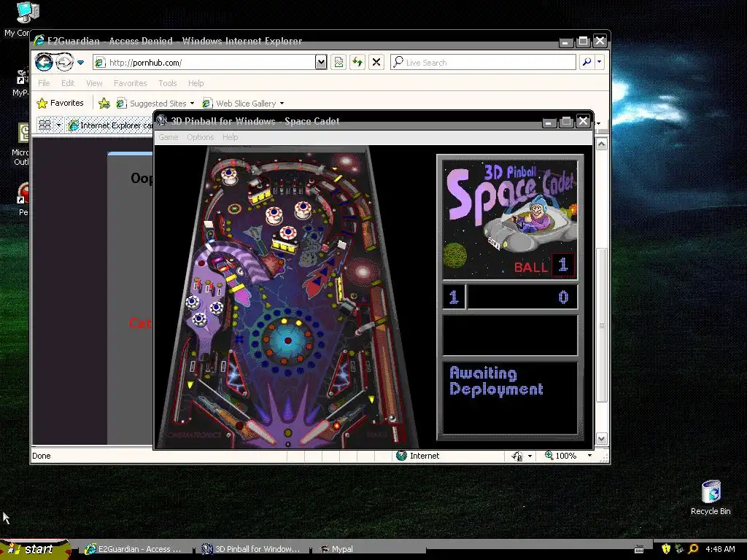Viewport: 747px width, 560px height.
Task: Open the search provider dropdown arrow
Action: pos(600,62)
